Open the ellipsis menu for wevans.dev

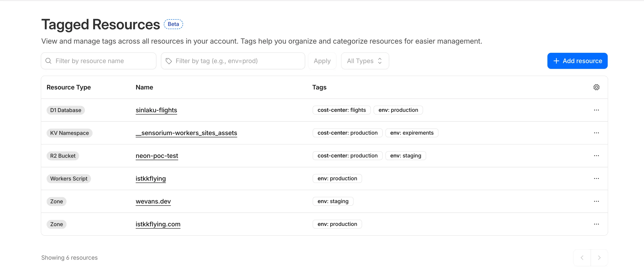597,201
